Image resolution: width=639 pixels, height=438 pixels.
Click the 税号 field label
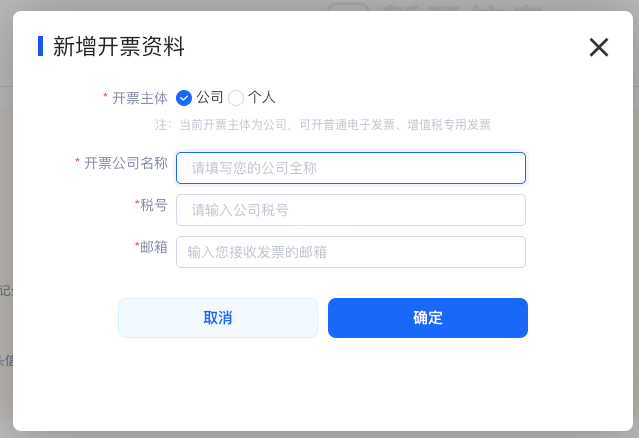tap(154, 204)
